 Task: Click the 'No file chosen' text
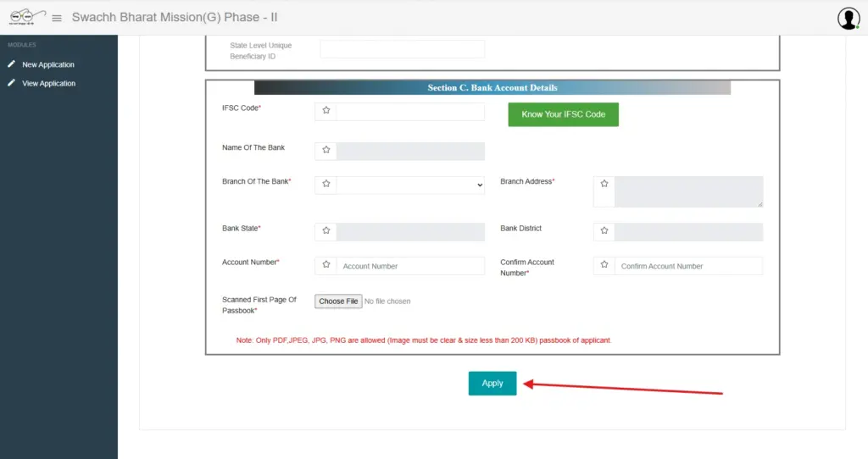pos(387,301)
